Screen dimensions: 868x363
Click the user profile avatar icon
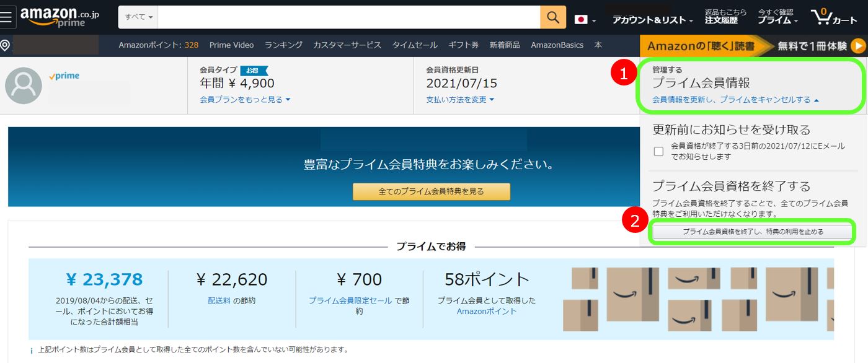(24, 85)
